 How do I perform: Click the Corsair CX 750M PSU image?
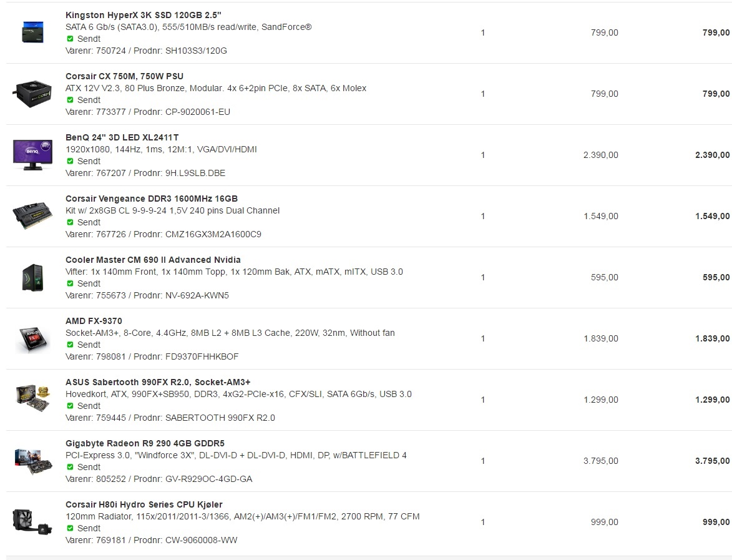(32, 94)
